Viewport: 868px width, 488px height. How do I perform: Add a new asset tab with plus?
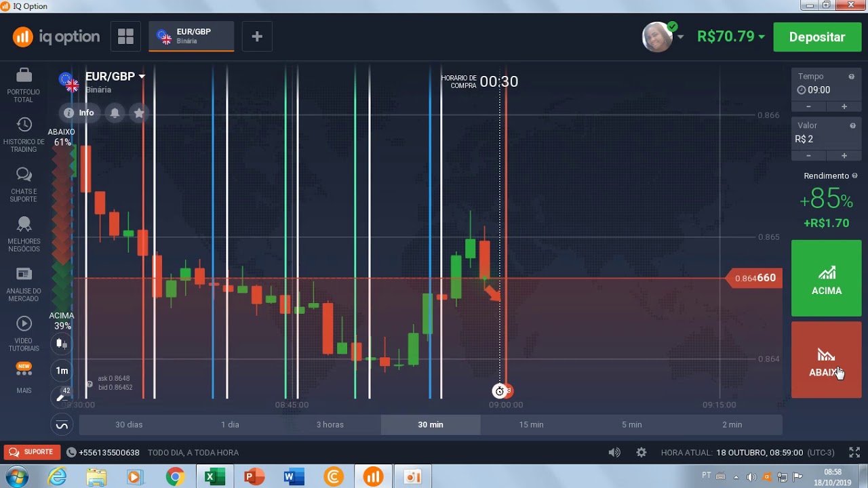tap(256, 37)
